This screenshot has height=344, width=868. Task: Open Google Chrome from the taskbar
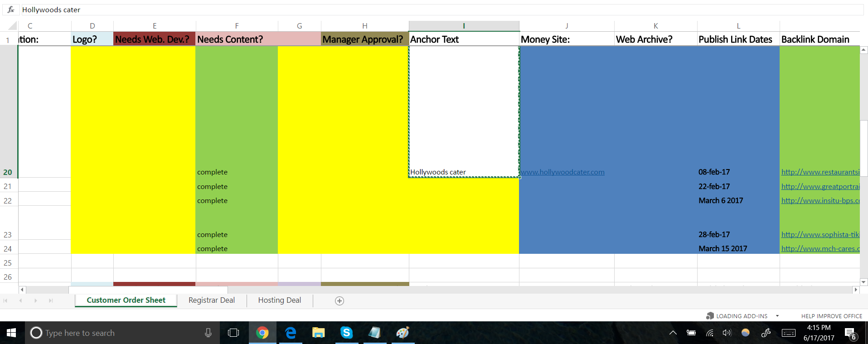262,333
